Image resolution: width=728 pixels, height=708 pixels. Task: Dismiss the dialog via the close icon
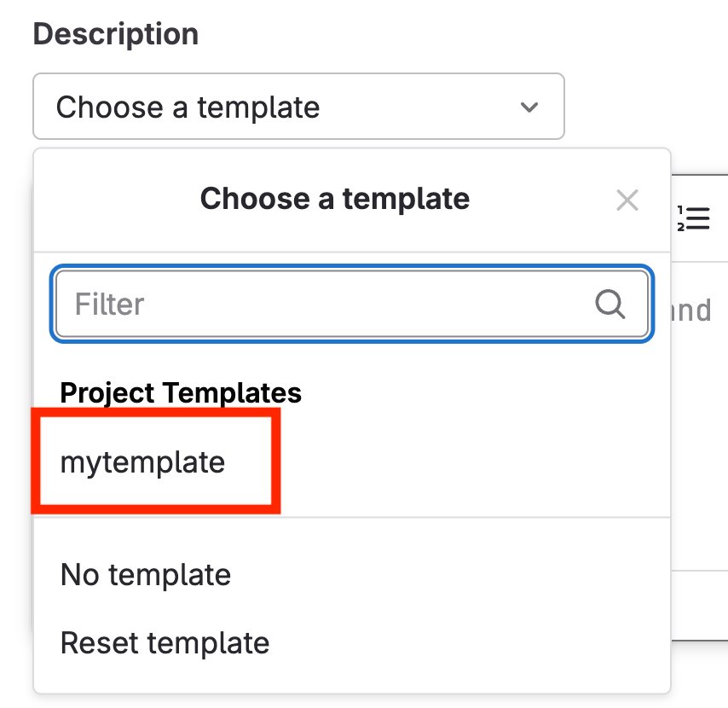tap(627, 200)
